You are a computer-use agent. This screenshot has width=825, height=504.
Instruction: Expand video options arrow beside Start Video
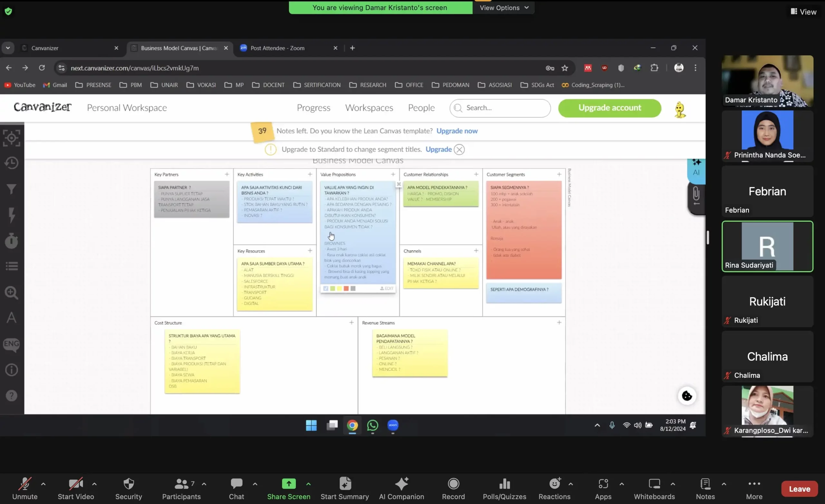pos(94,484)
